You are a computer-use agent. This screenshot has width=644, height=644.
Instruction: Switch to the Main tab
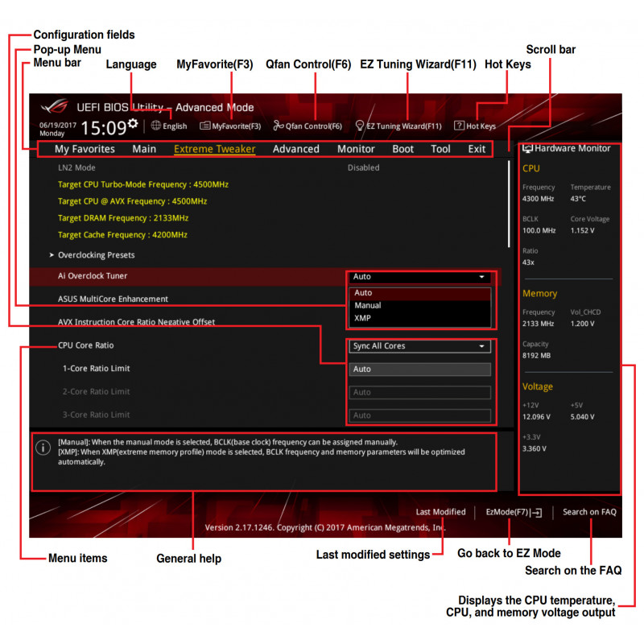[x=144, y=149]
